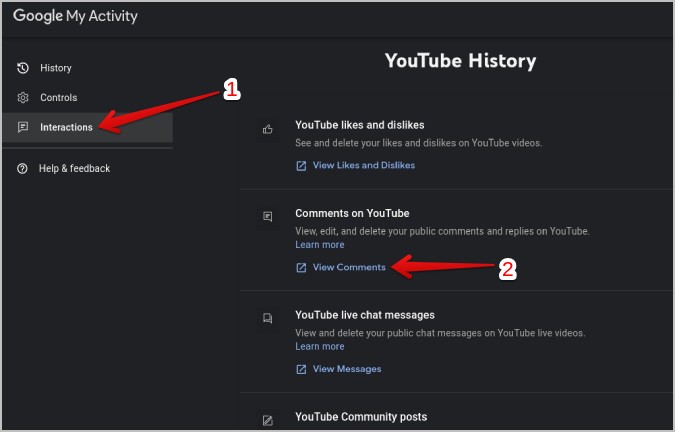Click the YouTube Community posts title
This screenshot has height=432, width=675.
coord(361,417)
